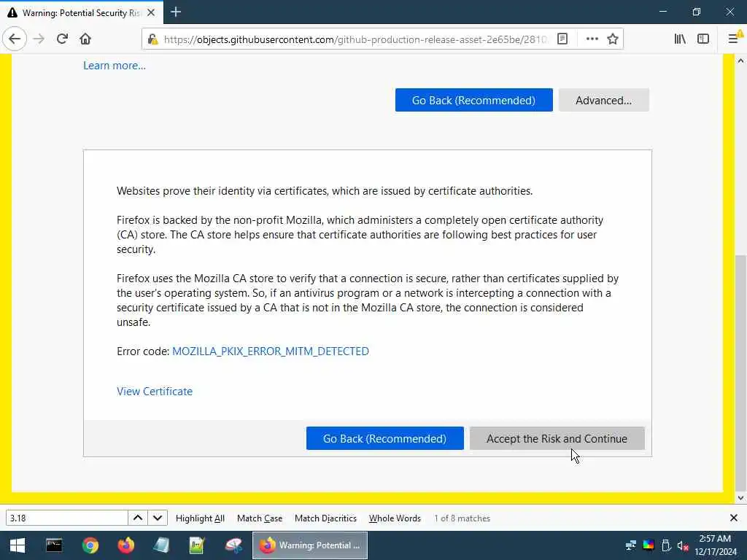Click the forward navigation arrow
747x560 pixels.
[39, 39]
